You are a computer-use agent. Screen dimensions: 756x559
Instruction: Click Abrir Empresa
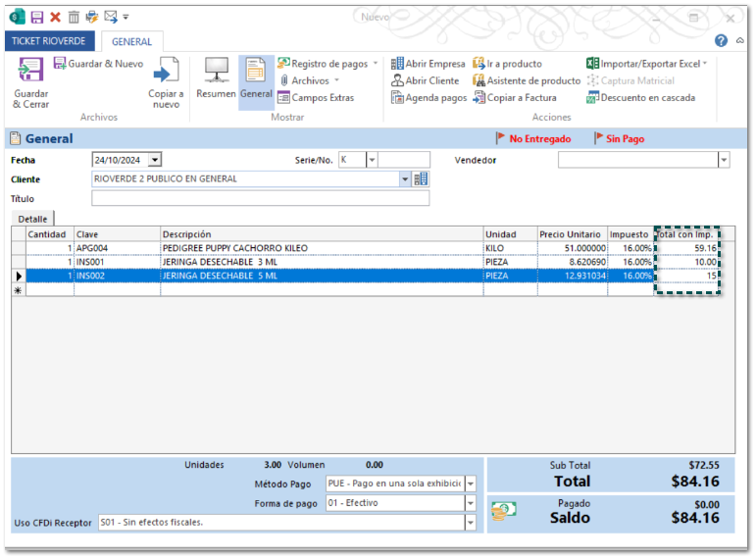tap(428, 64)
